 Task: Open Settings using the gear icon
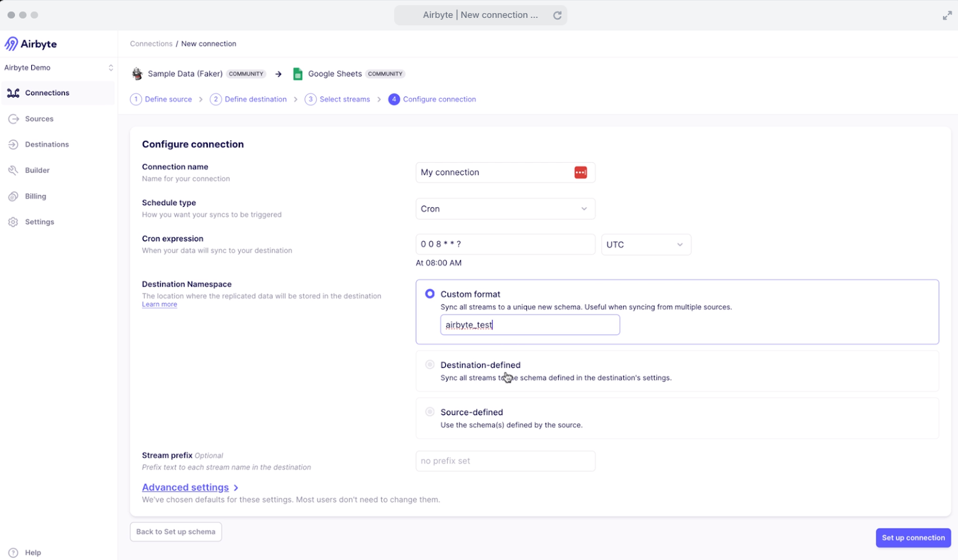click(39, 221)
